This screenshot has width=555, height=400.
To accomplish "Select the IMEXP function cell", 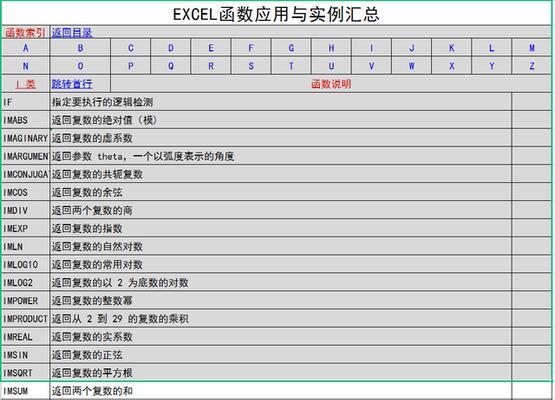I will click(26, 229).
